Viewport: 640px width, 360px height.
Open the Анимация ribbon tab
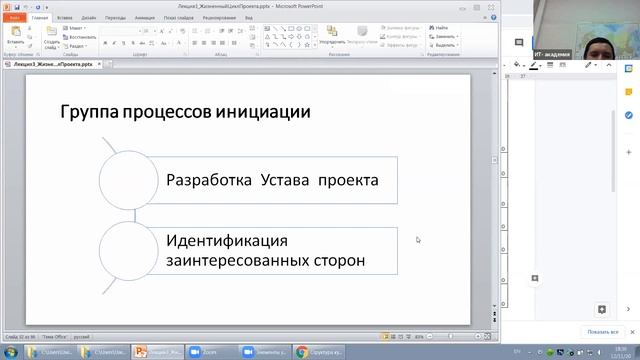coord(145,18)
